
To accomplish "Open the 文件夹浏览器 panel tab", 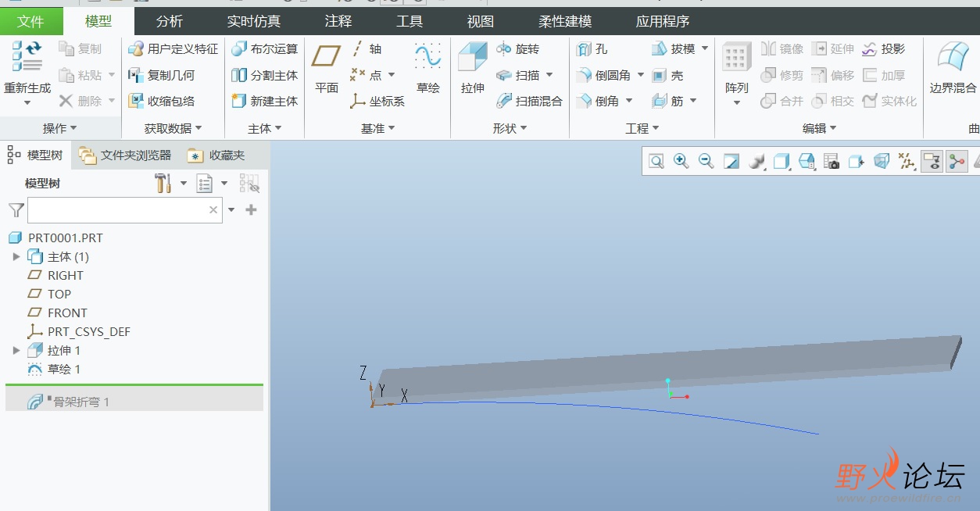I will pyautogui.click(x=125, y=155).
